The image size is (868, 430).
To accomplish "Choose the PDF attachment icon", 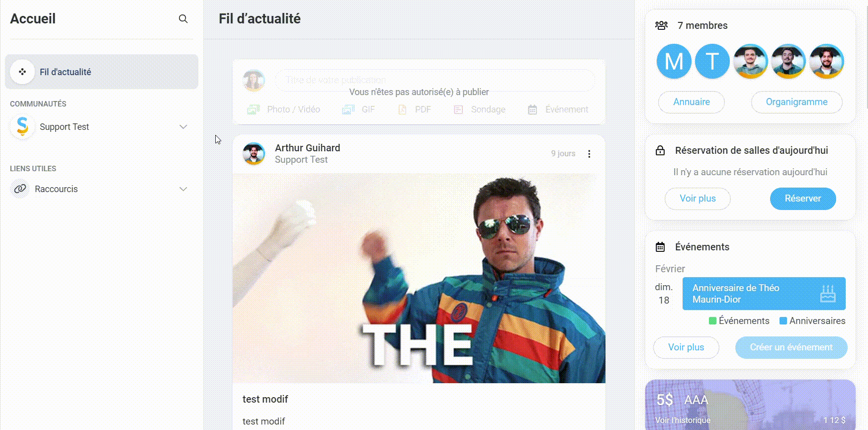I will 402,109.
